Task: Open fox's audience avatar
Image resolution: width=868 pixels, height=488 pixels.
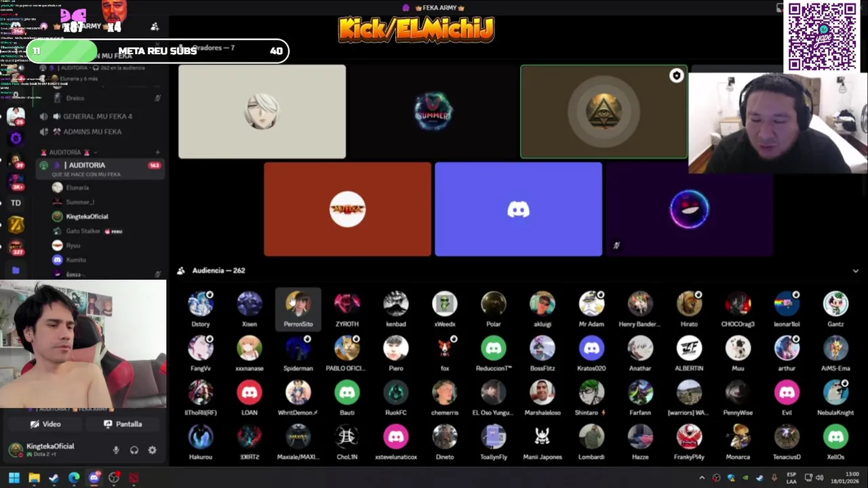Action: point(445,348)
